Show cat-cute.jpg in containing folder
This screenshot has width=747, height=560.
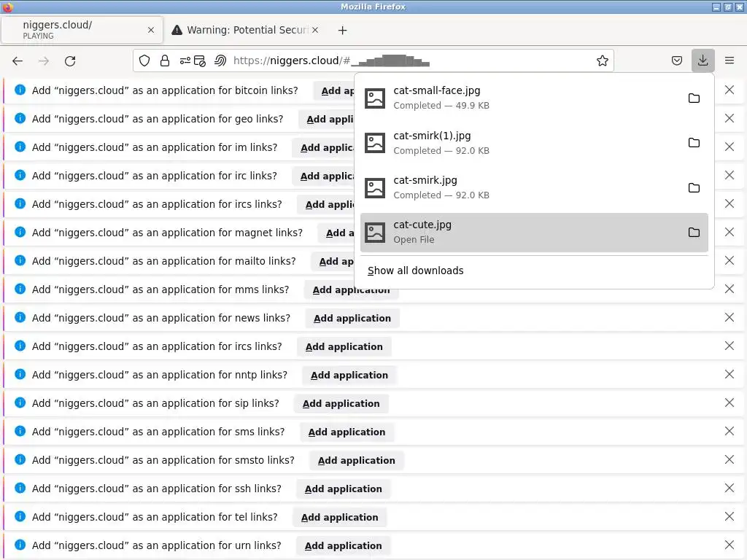coord(694,233)
